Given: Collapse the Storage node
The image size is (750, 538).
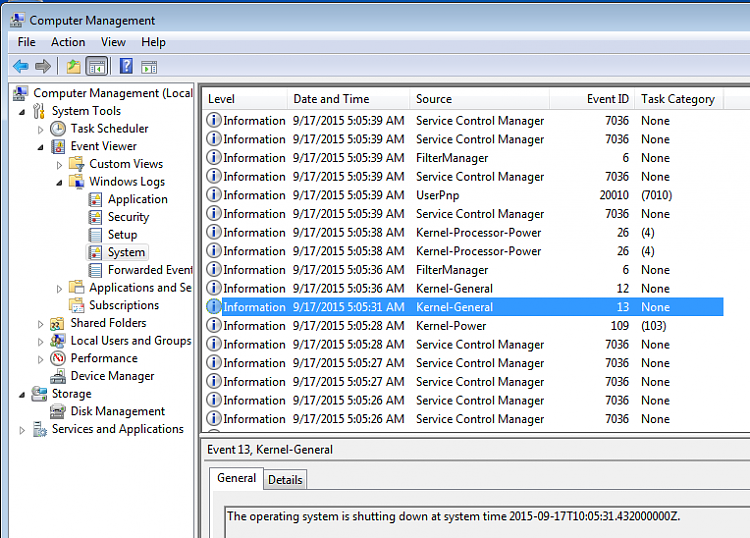Looking at the screenshot, I should [x=22, y=395].
